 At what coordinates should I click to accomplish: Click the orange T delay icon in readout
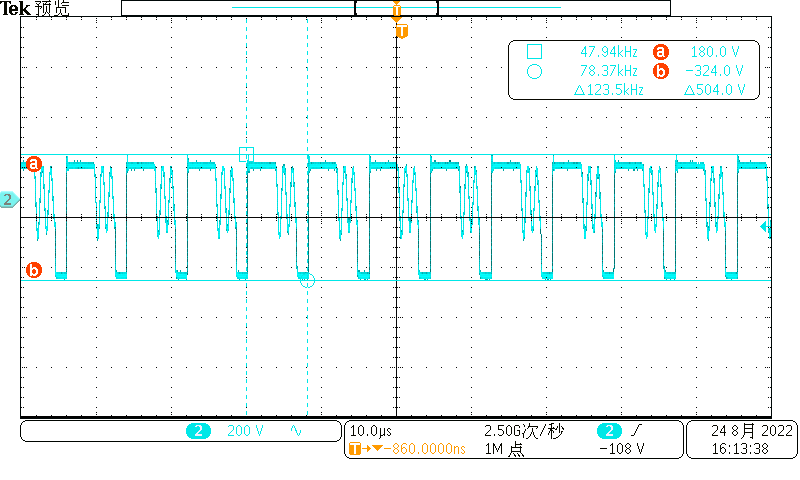[x=355, y=449]
